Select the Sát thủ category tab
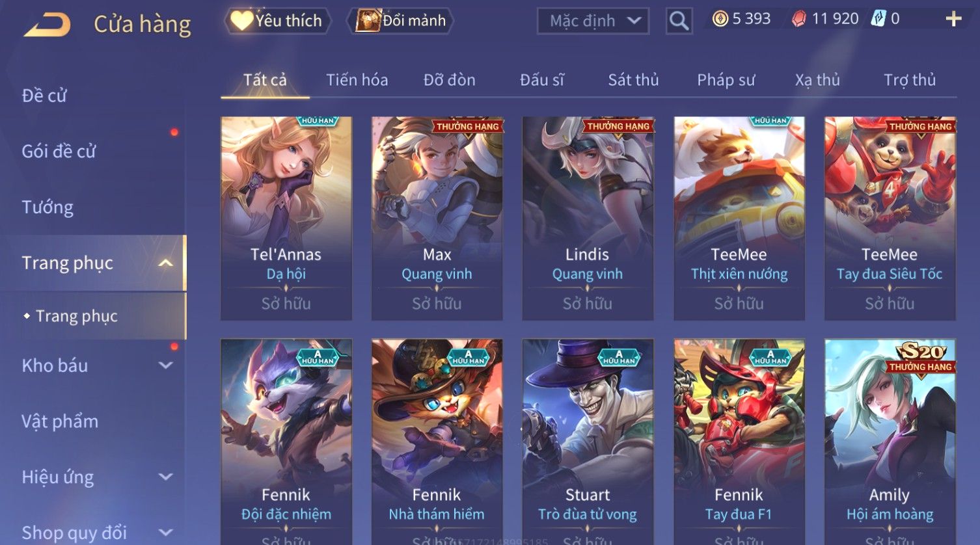980x545 pixels. tap(633, 80)
